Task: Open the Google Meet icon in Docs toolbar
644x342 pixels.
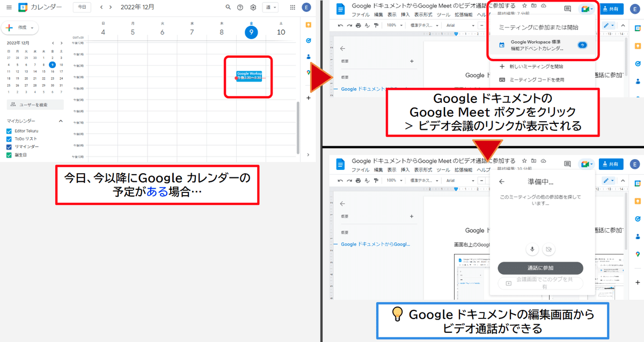Action: click(x=586, y=9)
